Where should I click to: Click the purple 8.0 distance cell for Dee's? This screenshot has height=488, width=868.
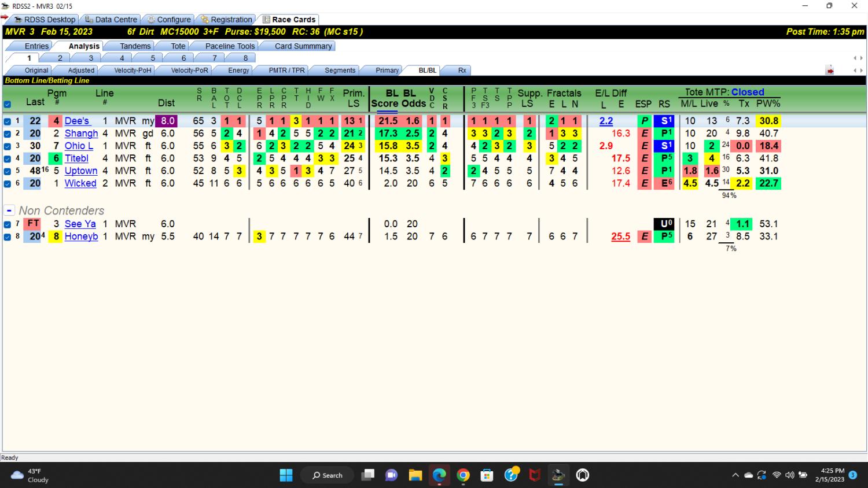pyautogui.click(x=165, y=121)
